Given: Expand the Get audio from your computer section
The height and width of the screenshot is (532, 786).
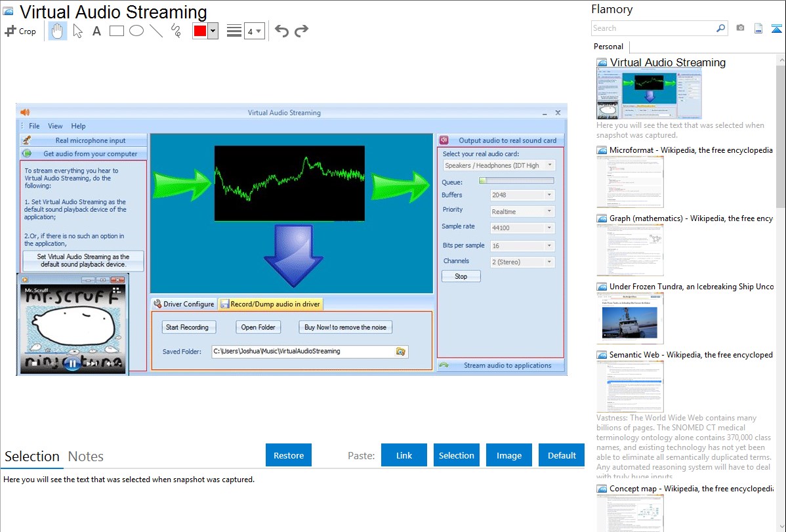Looking at the screenshot, I should [83, 153].
